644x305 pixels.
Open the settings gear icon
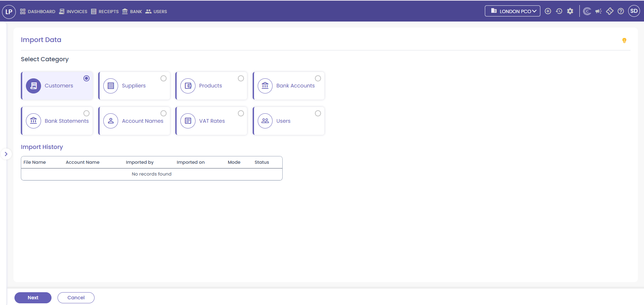(570, 11)
